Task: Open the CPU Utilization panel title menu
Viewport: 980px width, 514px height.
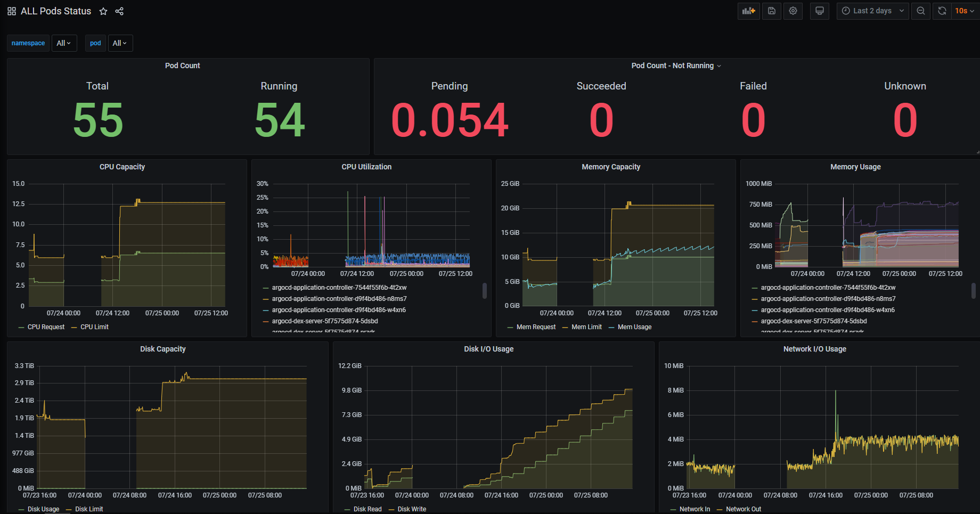Action: pyautogui.click(x=366, y=167)
